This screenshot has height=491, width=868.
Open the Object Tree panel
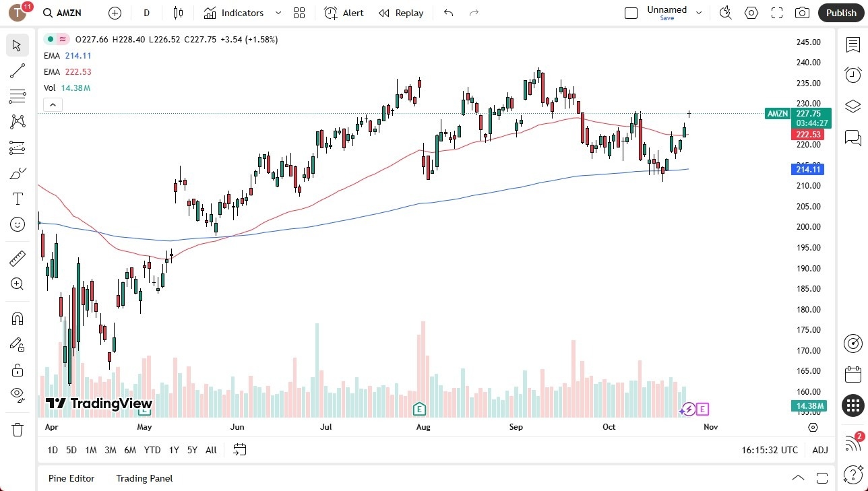tap(852, 106)
